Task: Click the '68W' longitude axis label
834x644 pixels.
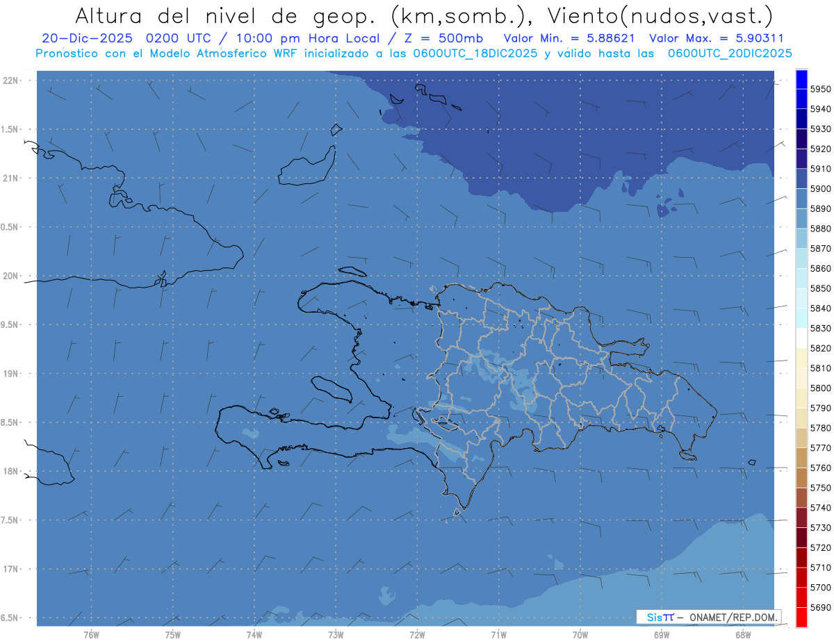Action: click(743, 635)
